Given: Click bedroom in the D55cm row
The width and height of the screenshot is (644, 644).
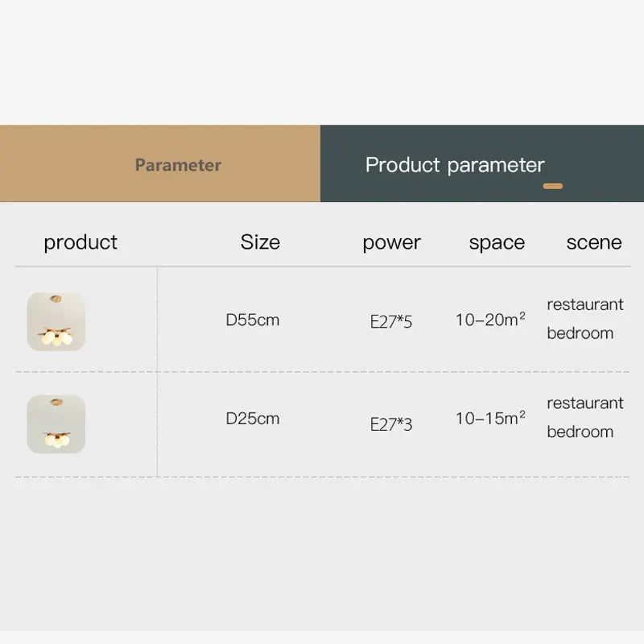Looking at the screenshot, I should [x=580, y=333].
